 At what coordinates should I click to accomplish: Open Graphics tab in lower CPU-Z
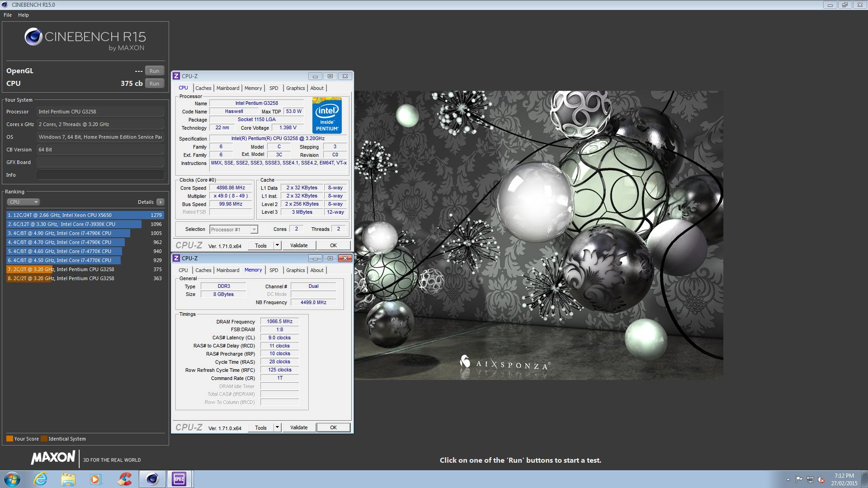tap(296, 270)
